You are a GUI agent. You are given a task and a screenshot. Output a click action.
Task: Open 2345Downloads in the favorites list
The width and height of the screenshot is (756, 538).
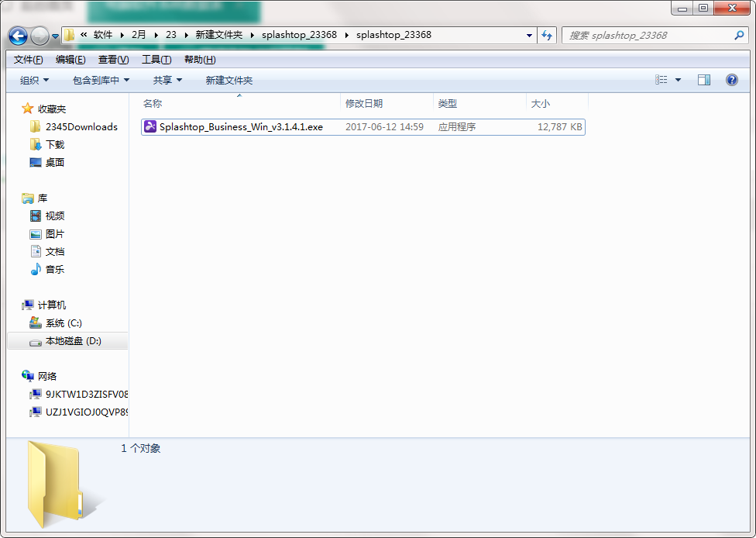pyautogui.click(x=81, y=127)
